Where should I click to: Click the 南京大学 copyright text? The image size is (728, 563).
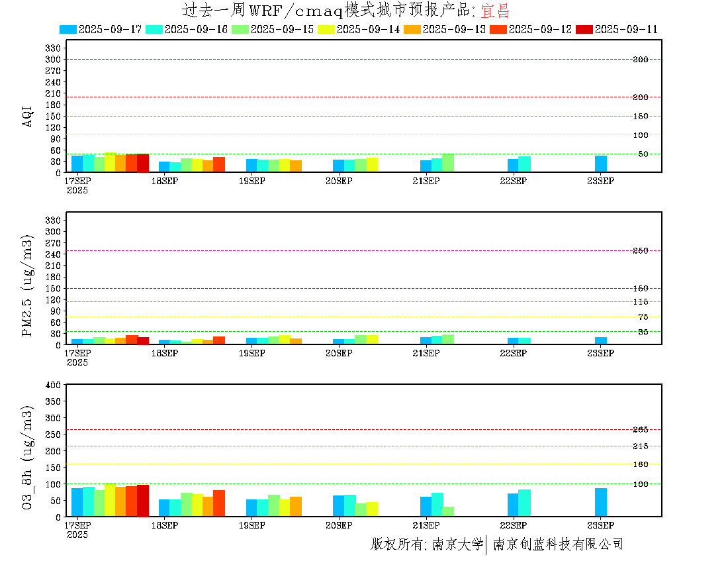coord(458,544)
